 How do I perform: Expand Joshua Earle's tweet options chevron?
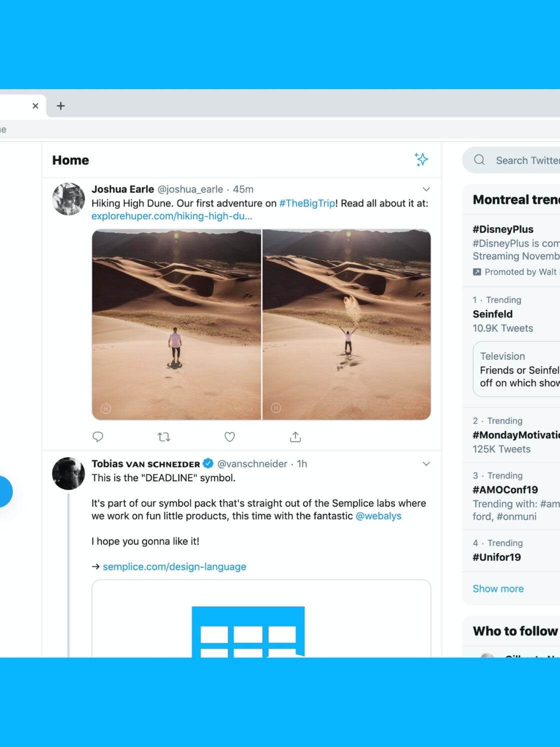pos(426,189)
